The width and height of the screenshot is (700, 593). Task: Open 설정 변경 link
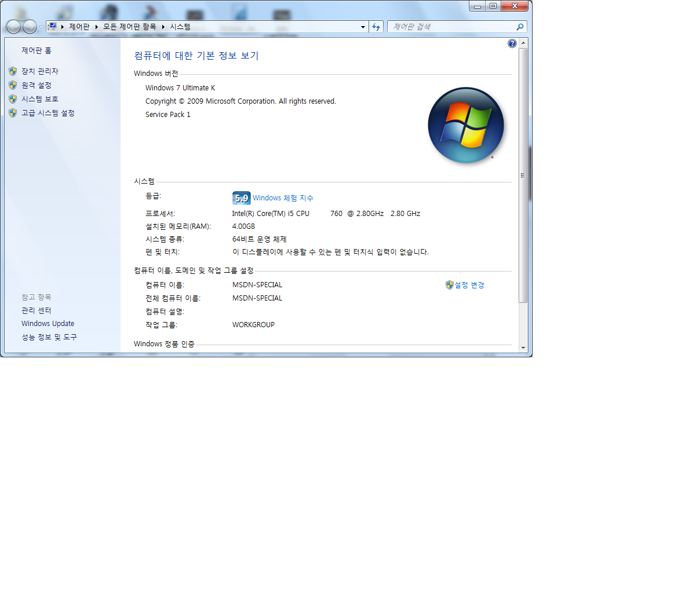[x=469, y=285]
